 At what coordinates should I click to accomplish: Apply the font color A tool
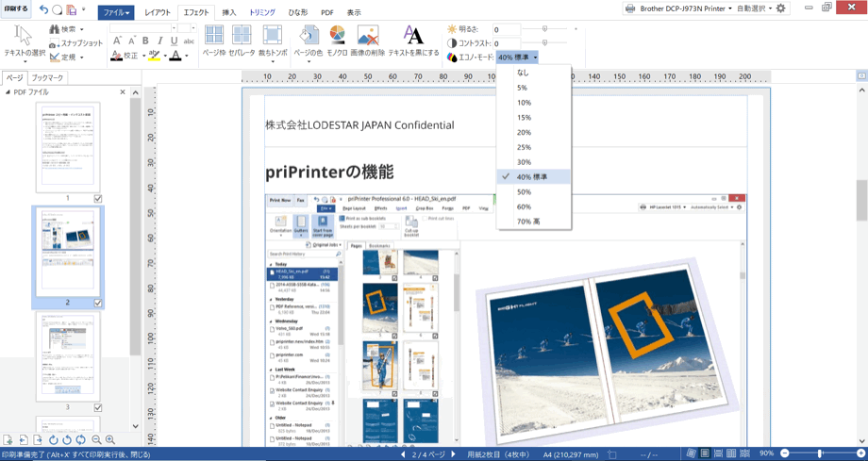point(175,56)
